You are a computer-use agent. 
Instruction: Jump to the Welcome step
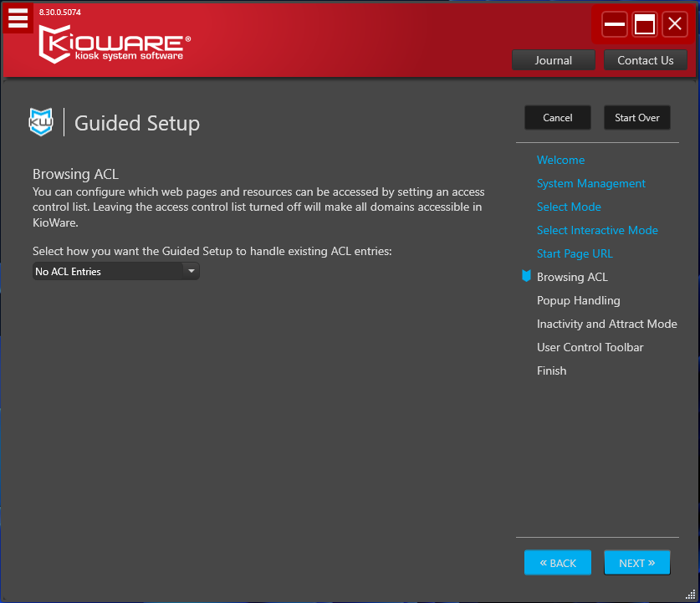click(x=560, y=160)
